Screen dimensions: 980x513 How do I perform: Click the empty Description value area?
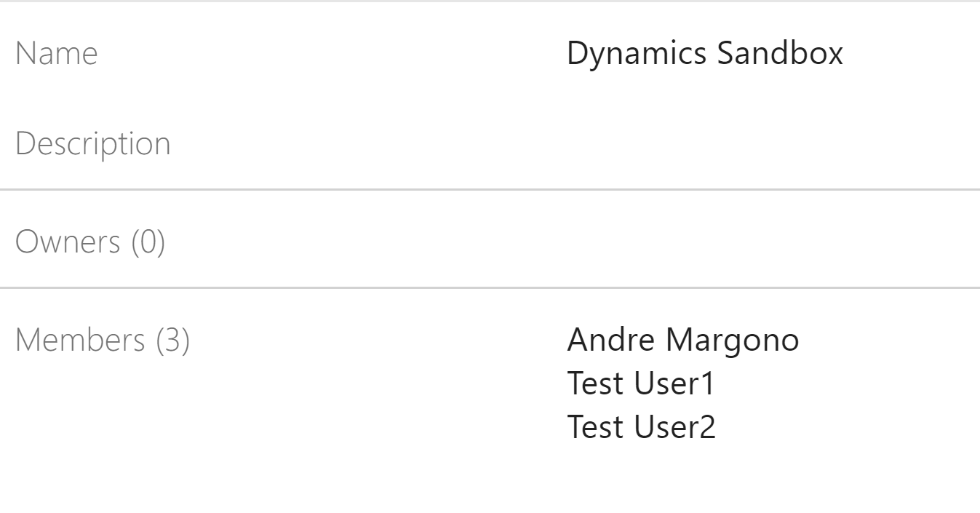(x=704, y=143)
